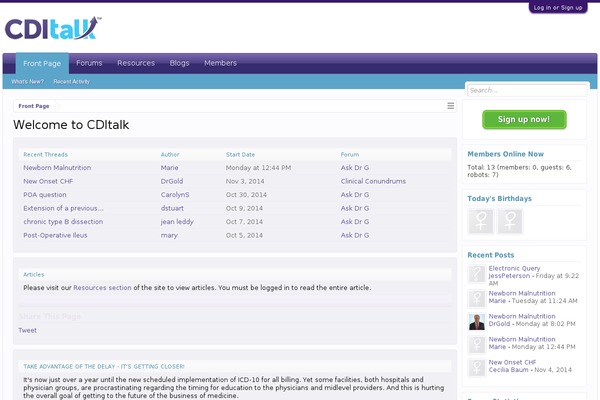This screenshot has width=600, height=400.
Task: Click avatar beside New Onset CHF post
Action: pos(476,368)
